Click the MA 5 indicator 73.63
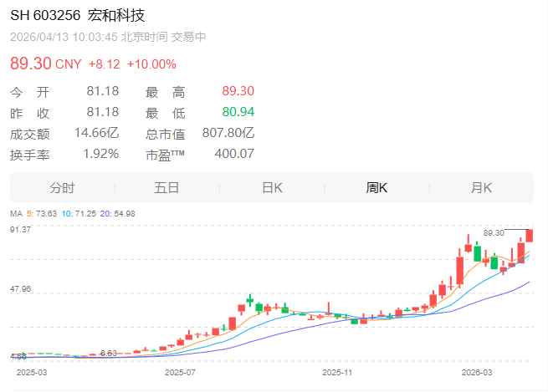The image size is (548, 392). tap(44, 214)
